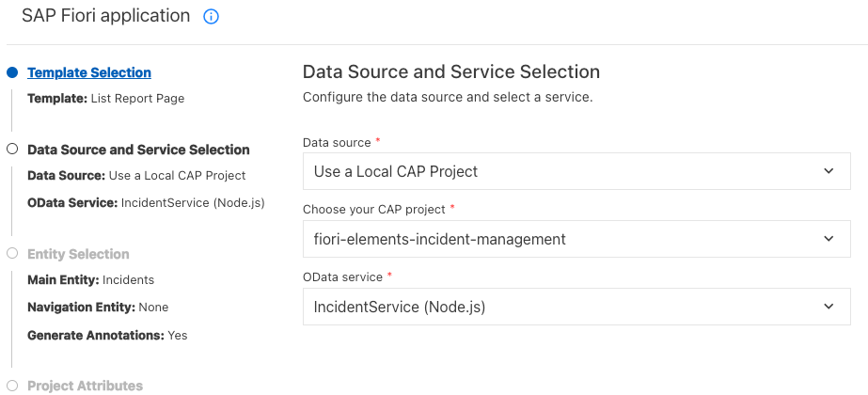Open the 'Use a Local CAP Project' dropdown

[x=569, y=171]
